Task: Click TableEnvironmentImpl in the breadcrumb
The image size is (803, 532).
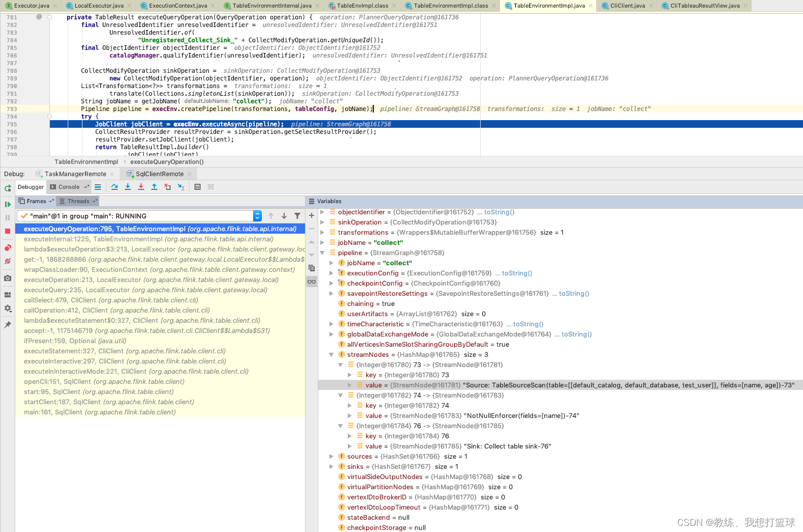Action: 86,162
